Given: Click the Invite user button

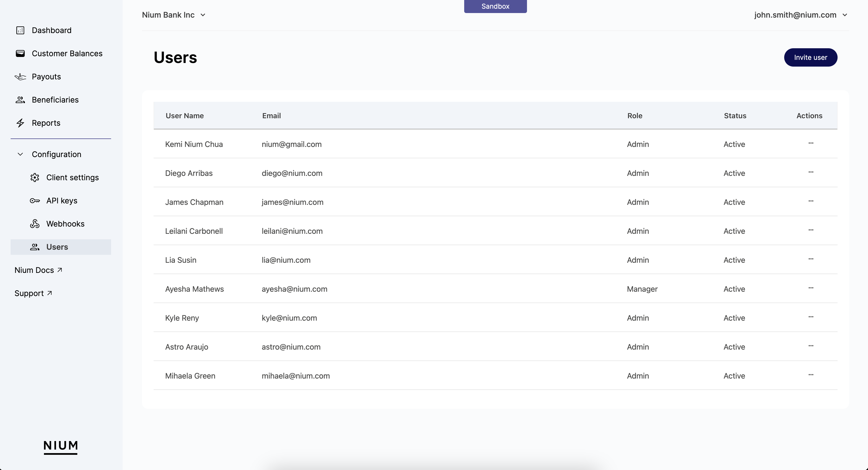Looking at the screenshot, I should click(x=810, y=57).
